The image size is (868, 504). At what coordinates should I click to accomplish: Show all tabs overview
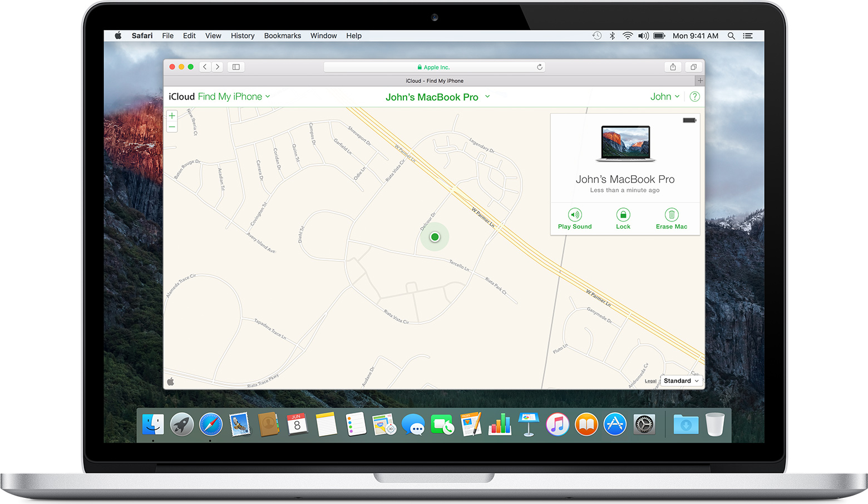click(x=693, y=67)
